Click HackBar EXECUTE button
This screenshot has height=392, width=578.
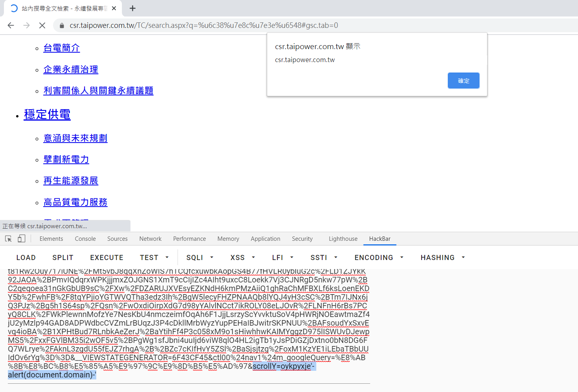[107, 258]
